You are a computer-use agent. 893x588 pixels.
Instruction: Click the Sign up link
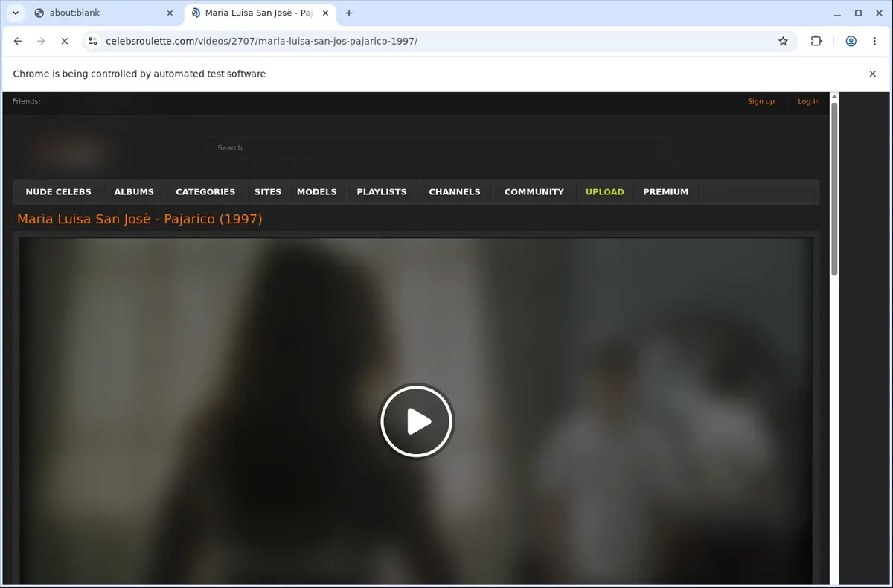[761, 101]
